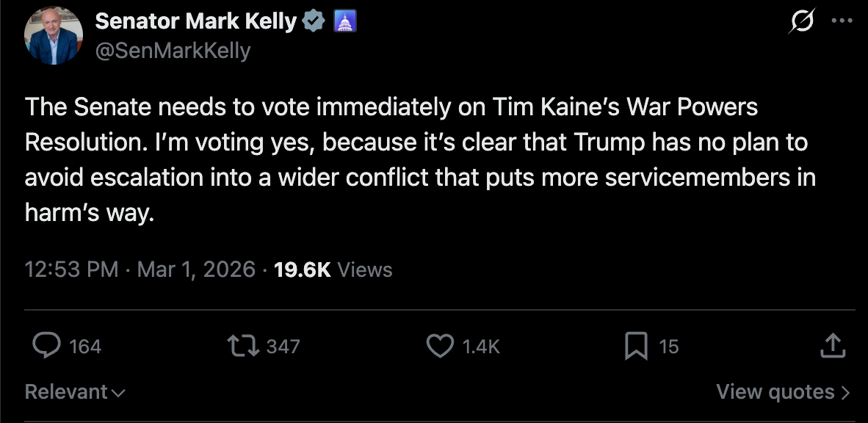
Task: Click the 347 reposts count
Action: click(x=283, y=346)
